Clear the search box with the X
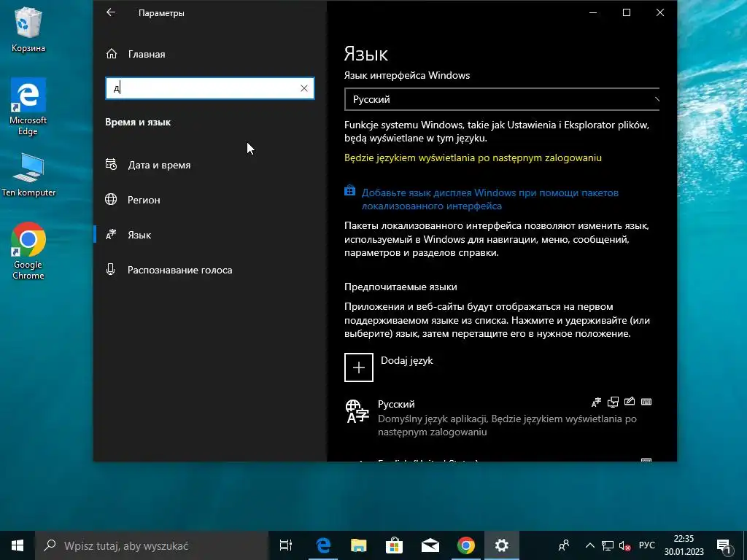This screenshot has height=560, width=747. pyautogui.click(x=304, y=88)
